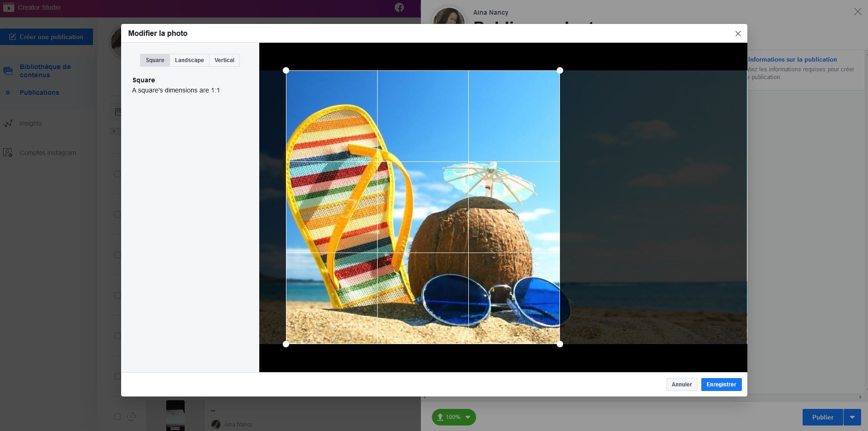Open Insights in the sidebar
Image resolution: width=868 pixels, height=431 pixels.
click(x=30, y=123)
